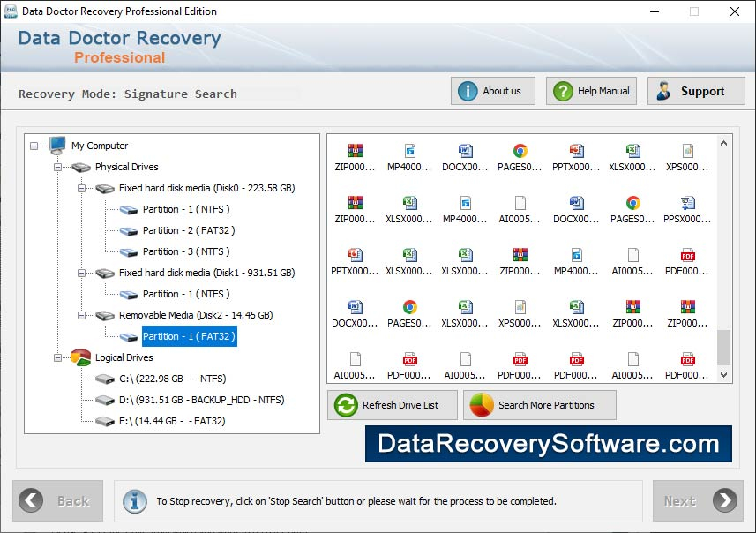The width and height of the screenshot is (756, 533).
Task: Choose the E:\ FAT32 logical drive
Action: click(172, 421)
